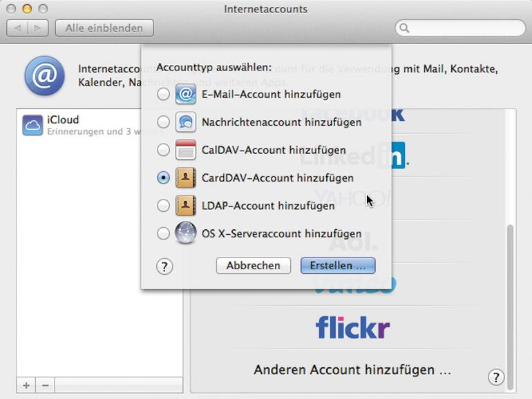Select E-Mail-Account hinzufügen radio button
Viewport: 532px width, 399px height.
click(x=163, y=94)
